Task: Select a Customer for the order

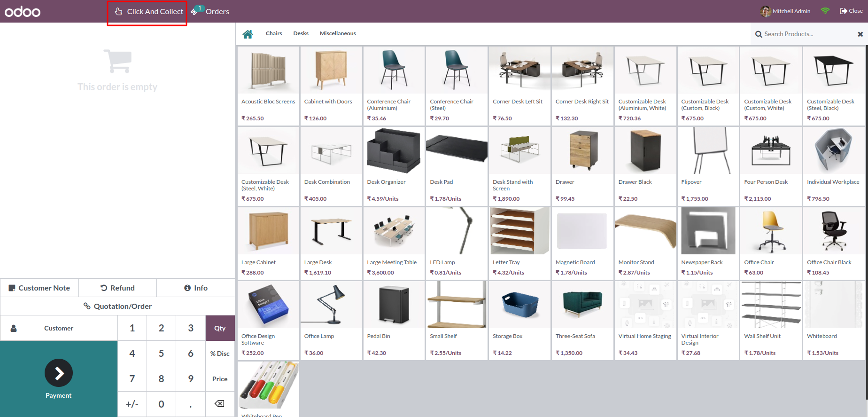Action: [59, 328]
